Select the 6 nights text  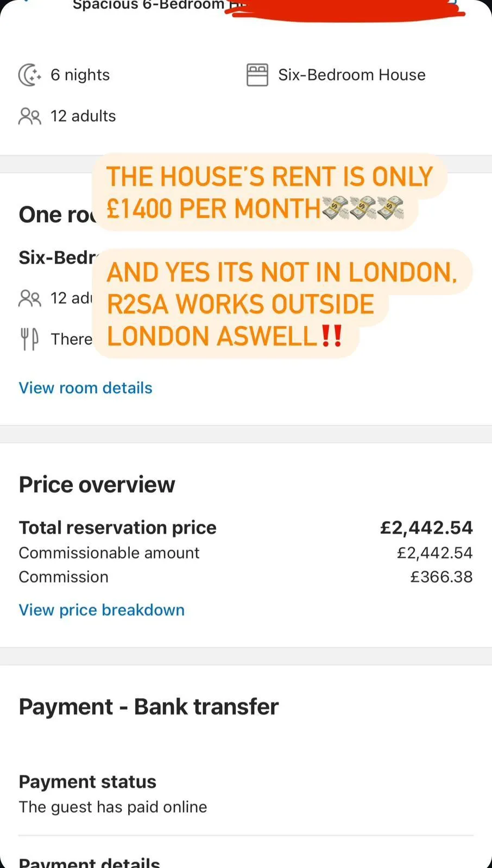80,75
